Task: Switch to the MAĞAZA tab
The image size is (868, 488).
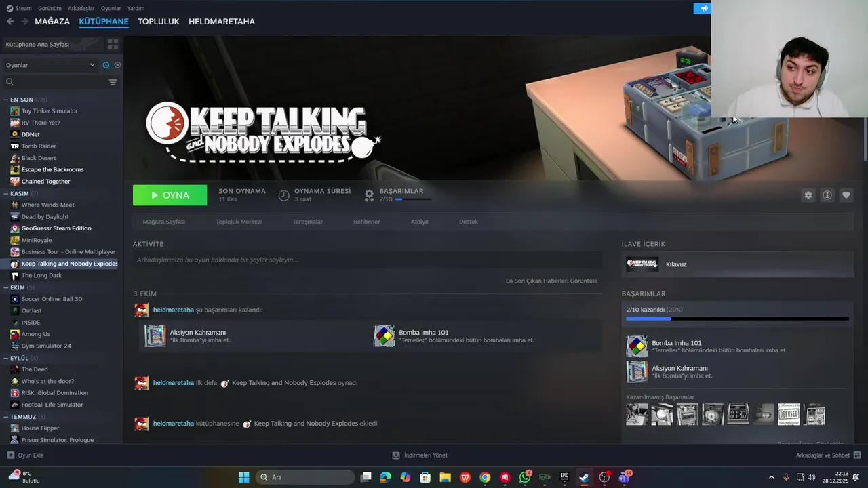Action: (52, 22)
